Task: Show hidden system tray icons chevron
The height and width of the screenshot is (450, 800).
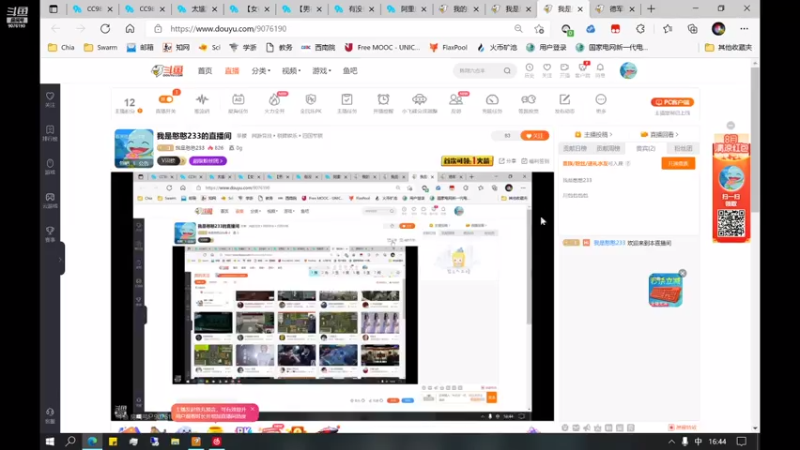Action: point(671,441)
